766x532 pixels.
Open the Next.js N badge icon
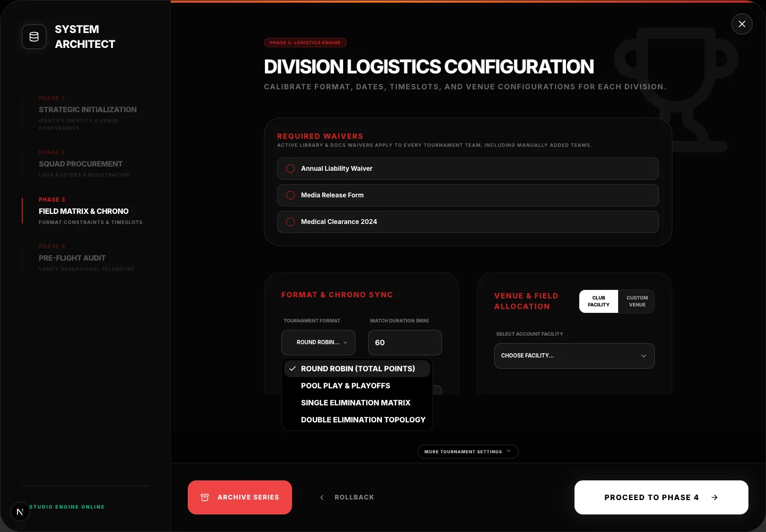click(20, 512)
